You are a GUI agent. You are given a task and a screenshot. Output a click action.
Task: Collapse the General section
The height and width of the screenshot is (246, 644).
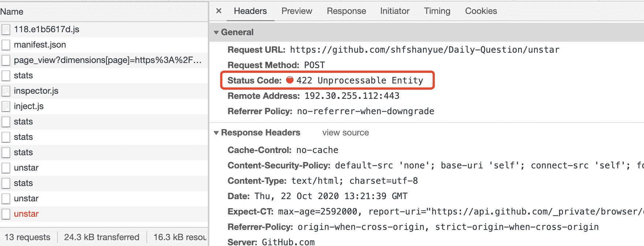click(216, 32)
